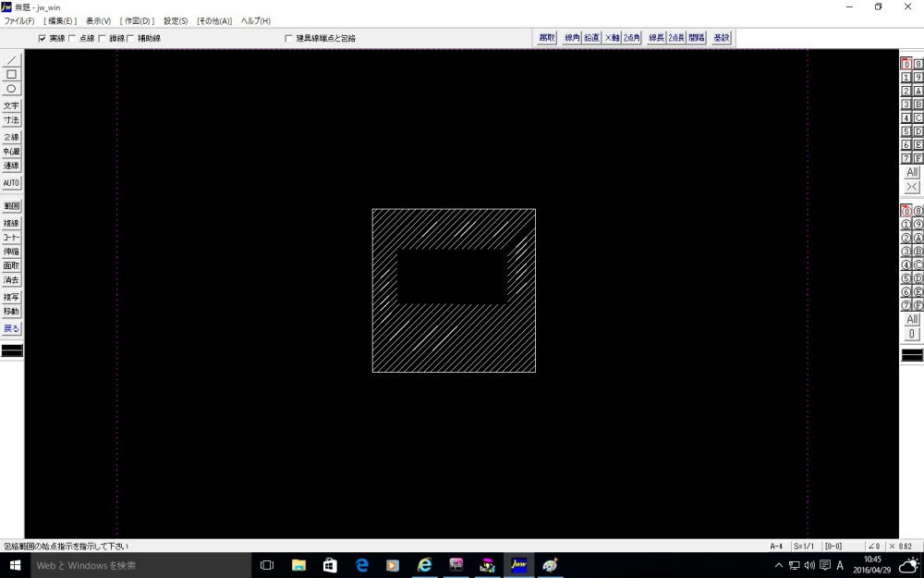Toggle circled layer group 9

(918, 224)
